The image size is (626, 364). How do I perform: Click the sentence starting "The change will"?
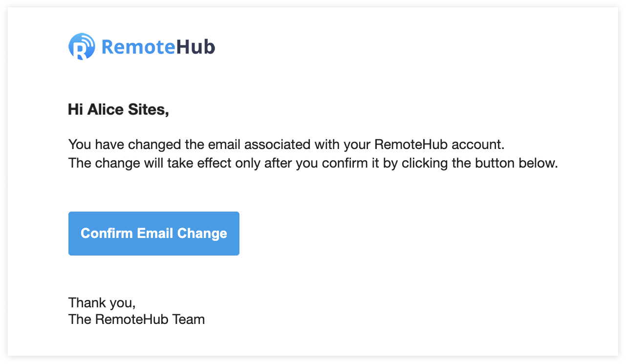(x=313, y=163)
